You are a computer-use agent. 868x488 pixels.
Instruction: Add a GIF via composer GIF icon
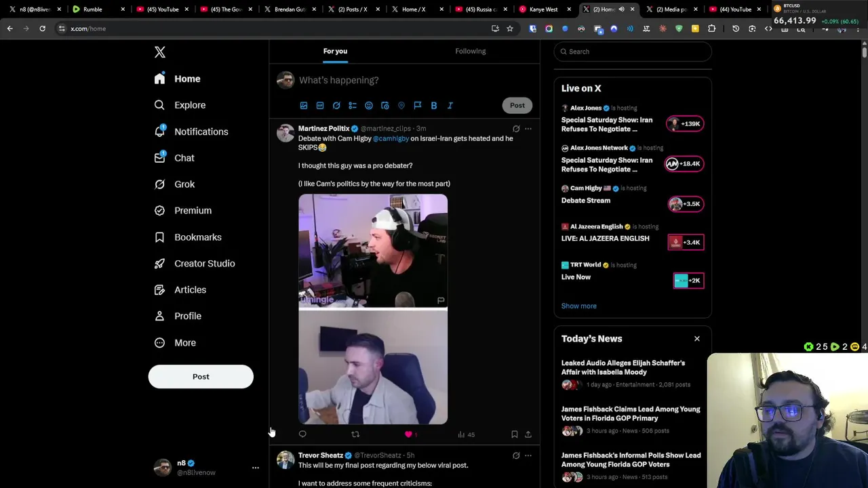pyautogui.click(x=320, y=106)
